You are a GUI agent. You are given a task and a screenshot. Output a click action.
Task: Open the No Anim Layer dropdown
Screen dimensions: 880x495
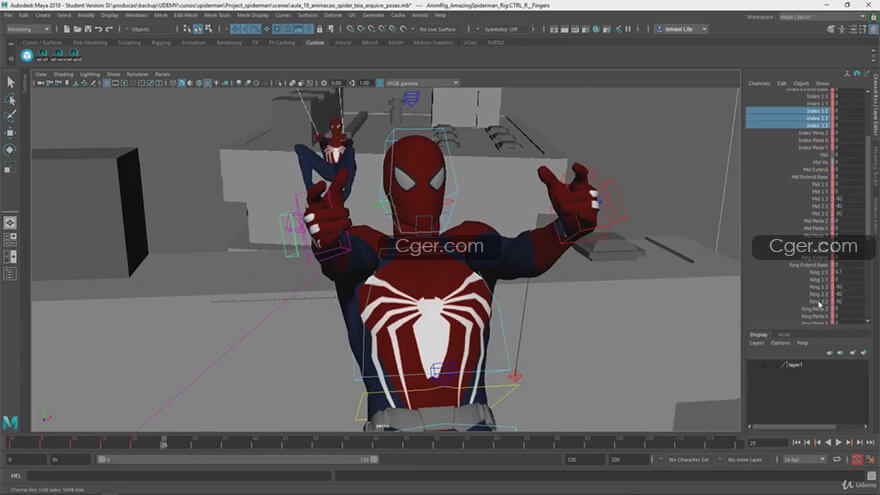coord(747,460)
